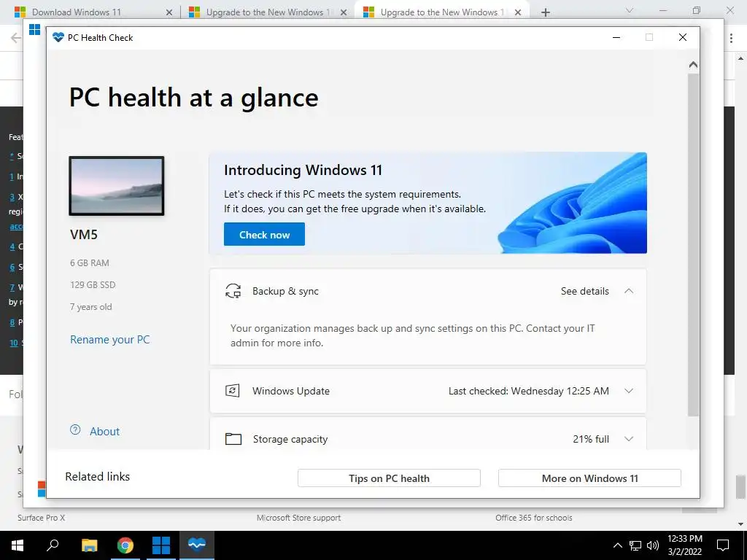Close the Download Windows 11 tab
The width and height of the screenshot is (747, 560).
click(169, 12)
